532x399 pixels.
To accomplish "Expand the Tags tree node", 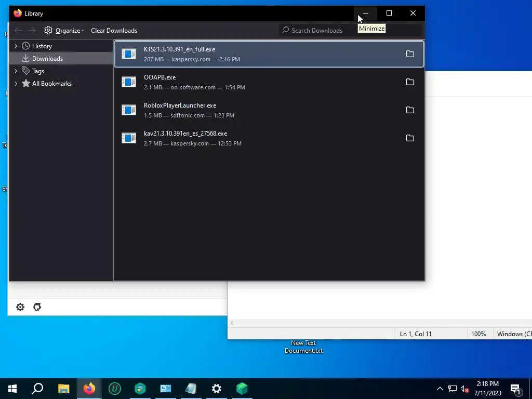I will pyautogui.click(x=16, y=71).
